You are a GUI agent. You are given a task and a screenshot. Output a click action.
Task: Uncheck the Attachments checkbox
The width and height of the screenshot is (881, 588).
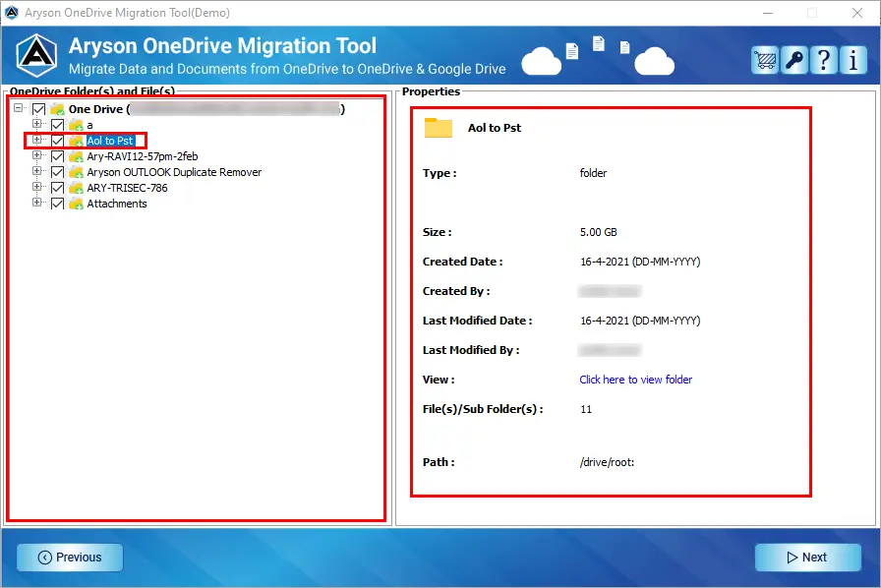click(x=57, y=204)
